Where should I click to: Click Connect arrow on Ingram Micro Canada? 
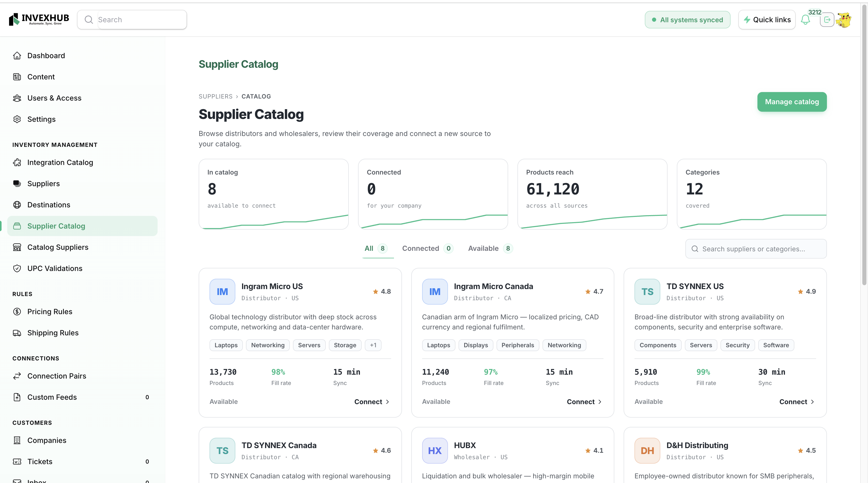point(584,401)
